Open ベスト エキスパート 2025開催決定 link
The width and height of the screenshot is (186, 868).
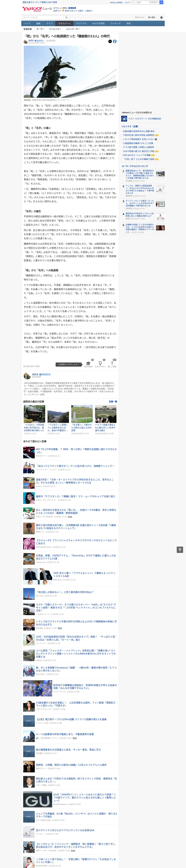click(x=144, y=119)
